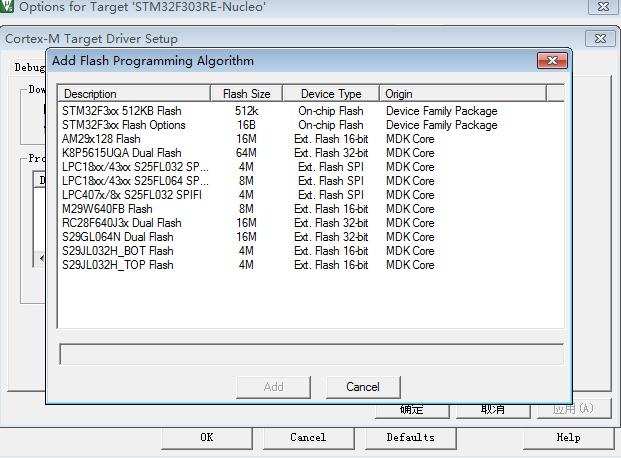Click the algorithm path text field
Image resolution: width=621 pixels, height=458 pixels.
tap(311, 354)
